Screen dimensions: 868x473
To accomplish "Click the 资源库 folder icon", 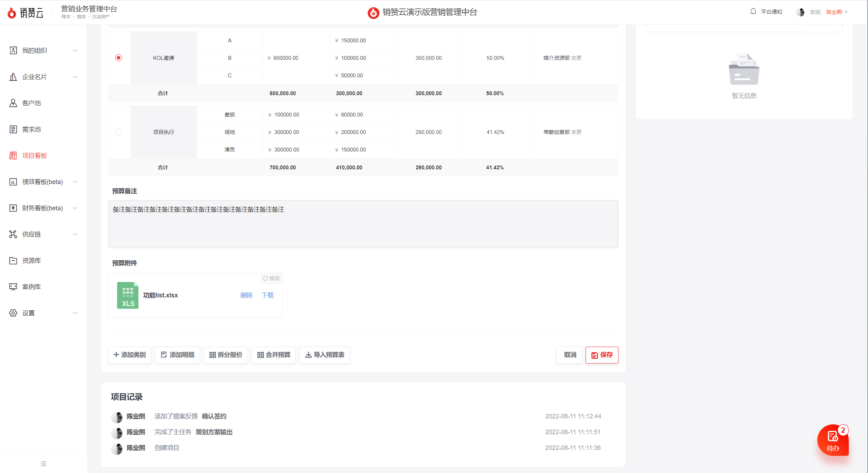I will pos(13,260).
